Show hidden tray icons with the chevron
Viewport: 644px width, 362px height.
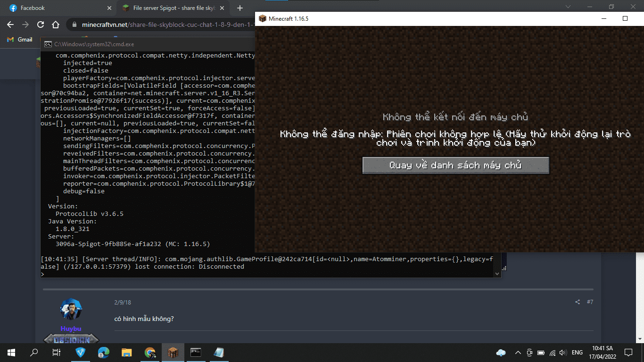point(518,353)
